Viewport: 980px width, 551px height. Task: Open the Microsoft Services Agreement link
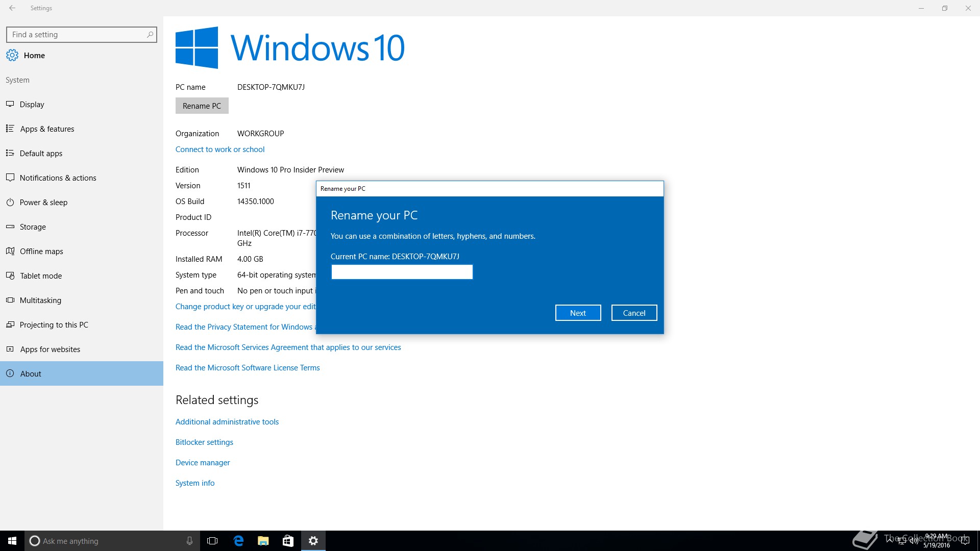click(x=288, y=347)
